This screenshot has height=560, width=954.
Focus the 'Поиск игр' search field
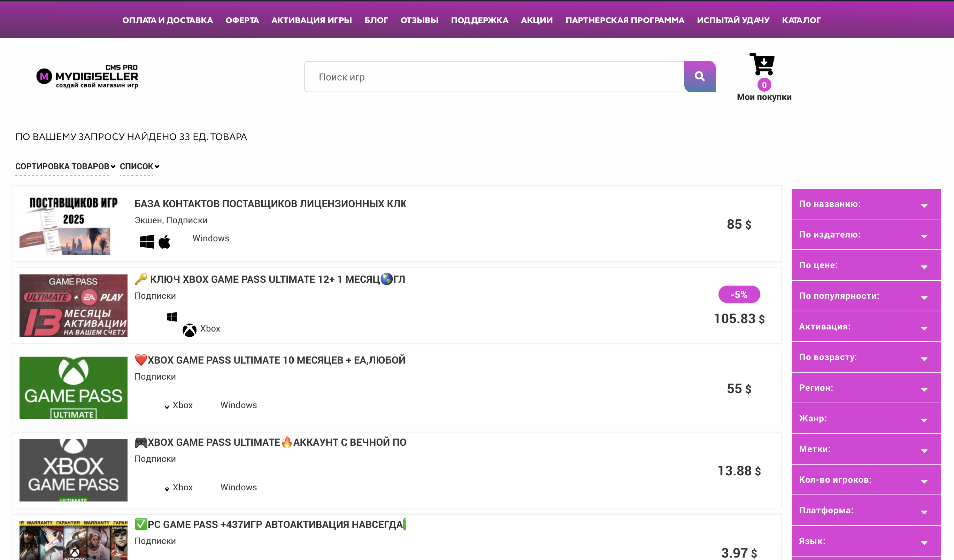[494, 77]
